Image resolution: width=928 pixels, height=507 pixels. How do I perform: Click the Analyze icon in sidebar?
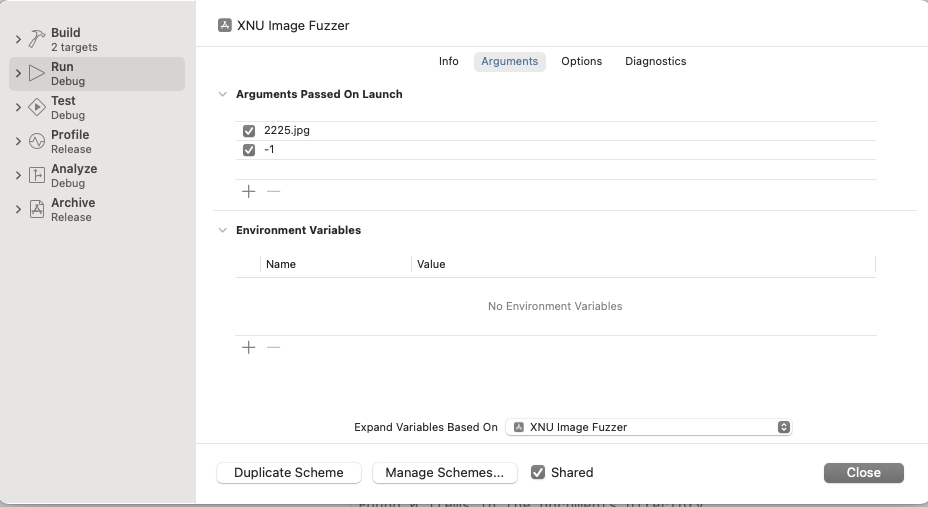pyautogui.click(x=37, y=175)
